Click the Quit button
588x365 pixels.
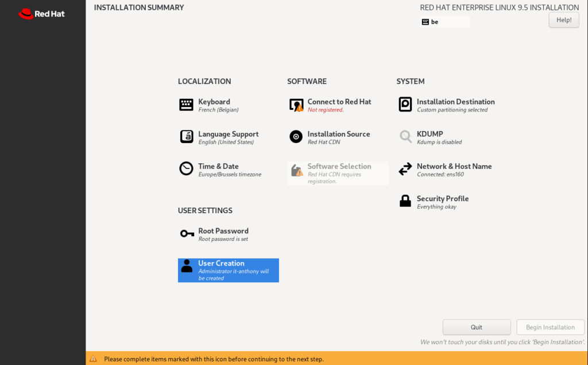477,327
